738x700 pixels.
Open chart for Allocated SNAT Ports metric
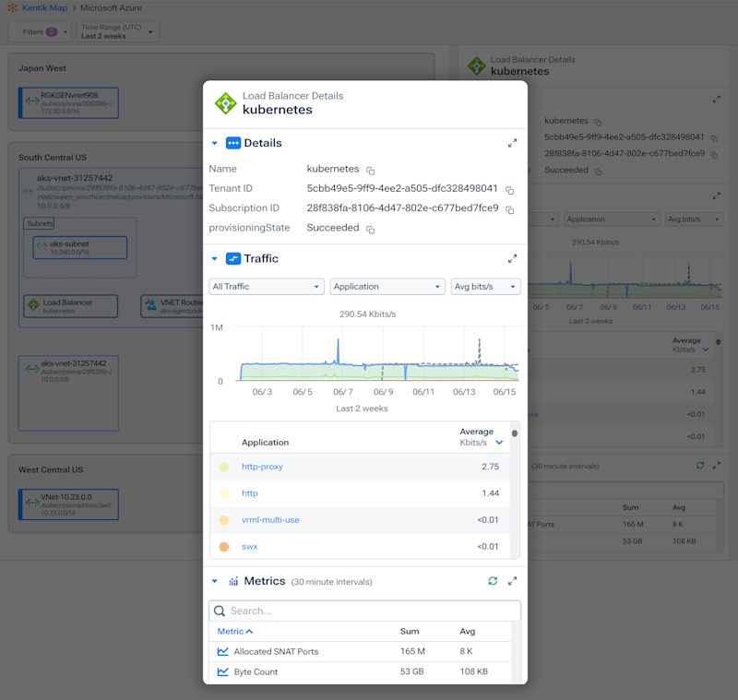222,651
